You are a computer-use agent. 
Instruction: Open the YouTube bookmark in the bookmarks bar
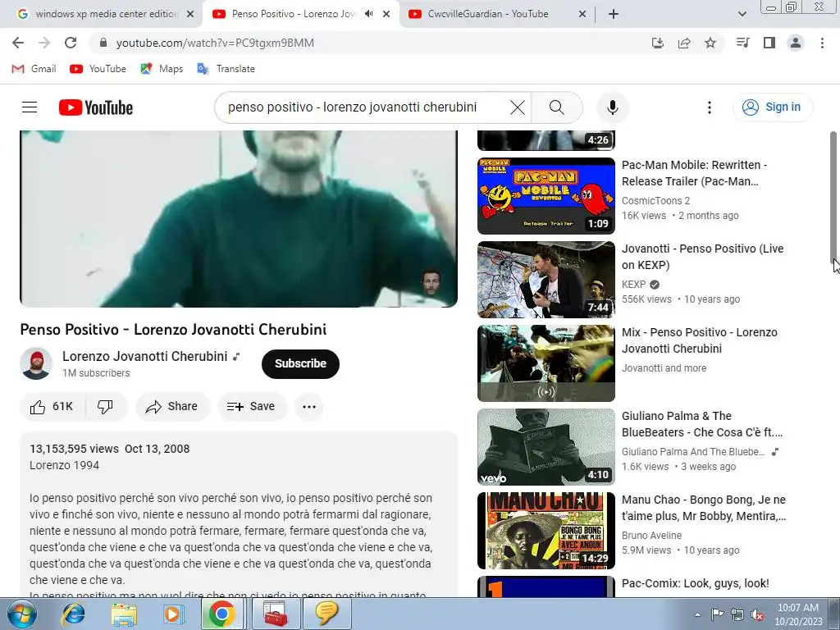[x=98, y=69]
